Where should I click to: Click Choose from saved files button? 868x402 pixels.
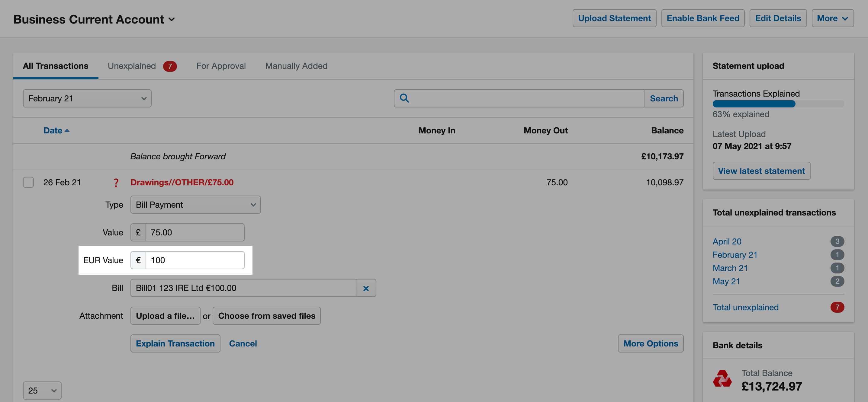click(x=267, y=316)
